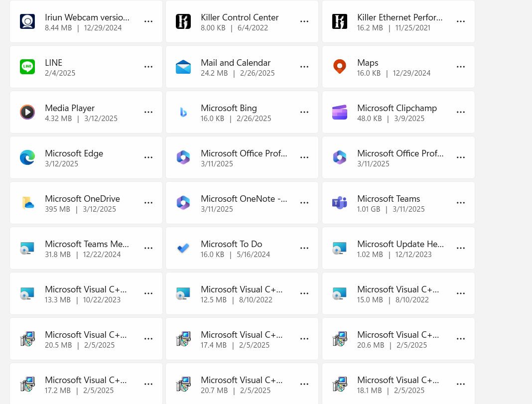Click icon of 17.4 MB Visual C++ entry
Image resolution: width=532 pixels, height=404 pixels.
pos(183,339)
